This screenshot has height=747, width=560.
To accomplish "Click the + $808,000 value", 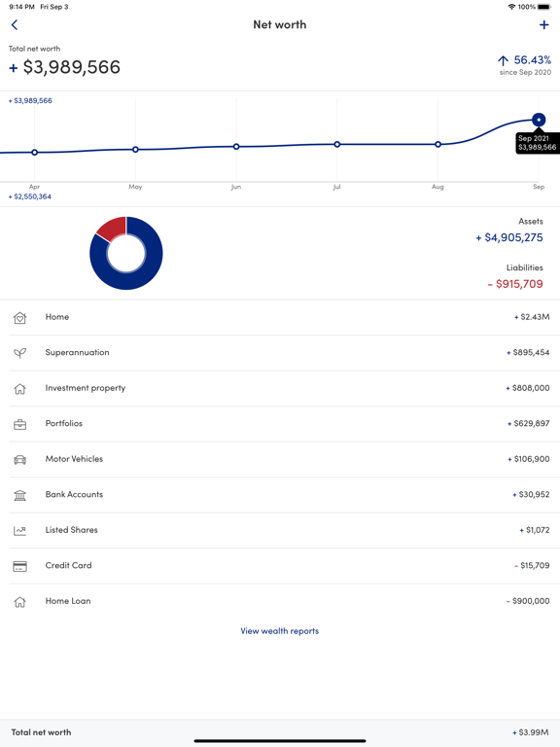I will tap(527, 388).
